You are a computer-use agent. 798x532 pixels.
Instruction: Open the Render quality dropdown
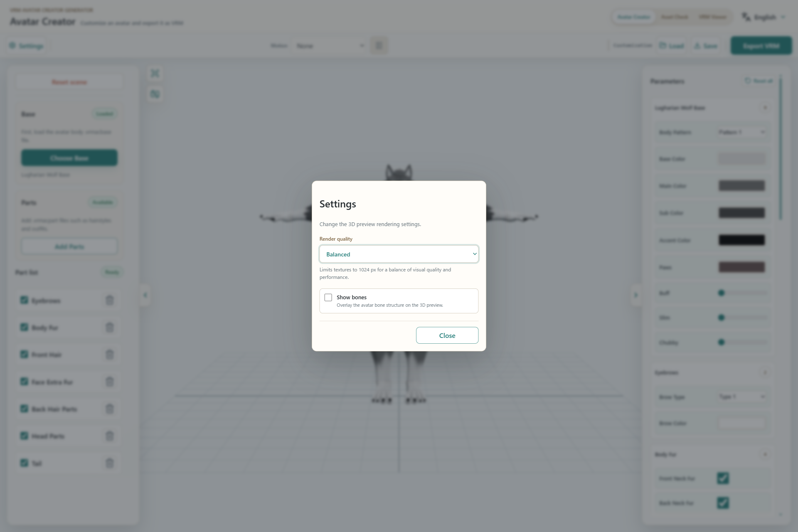pos(399,254)
